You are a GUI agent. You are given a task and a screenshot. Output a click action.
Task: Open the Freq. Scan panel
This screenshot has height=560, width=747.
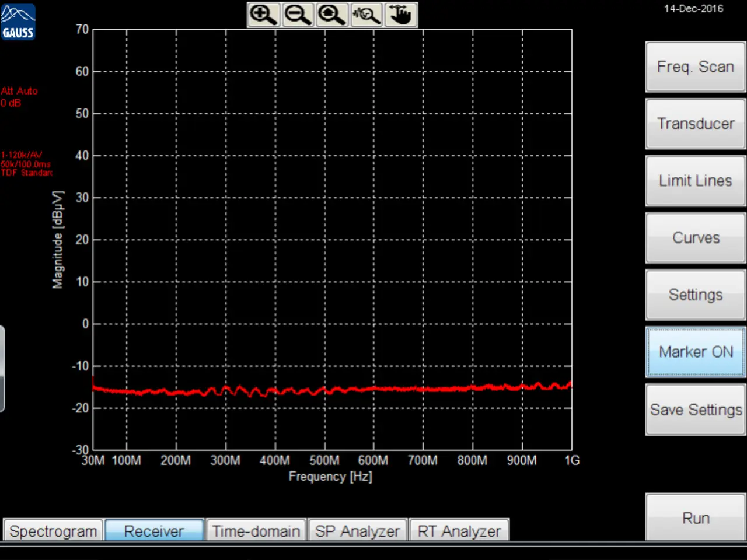(695, 67)
